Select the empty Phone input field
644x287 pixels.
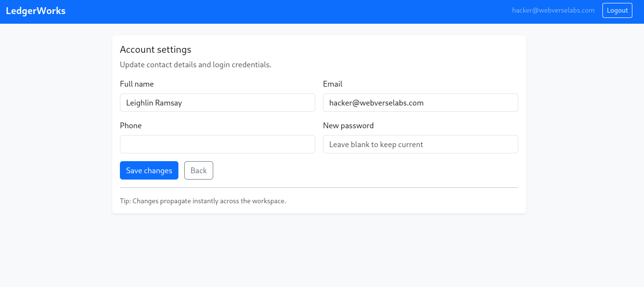coord(218,144)
